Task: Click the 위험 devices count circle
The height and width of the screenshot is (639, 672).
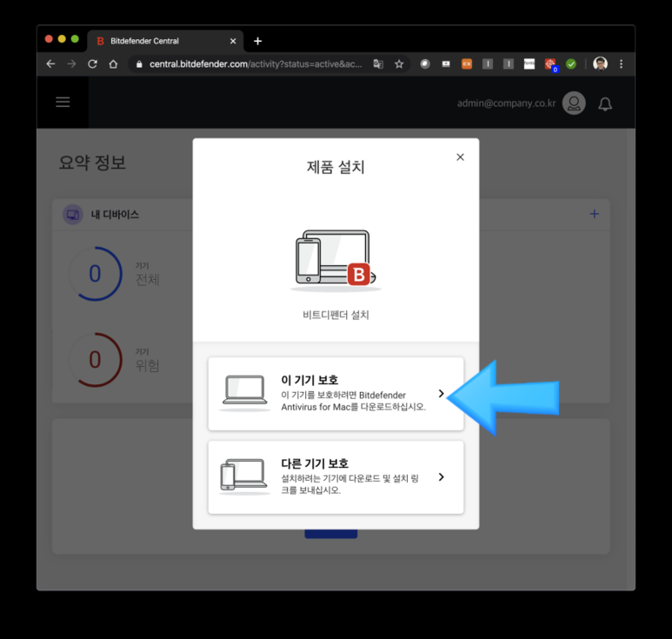Action: tap(95, 360)
